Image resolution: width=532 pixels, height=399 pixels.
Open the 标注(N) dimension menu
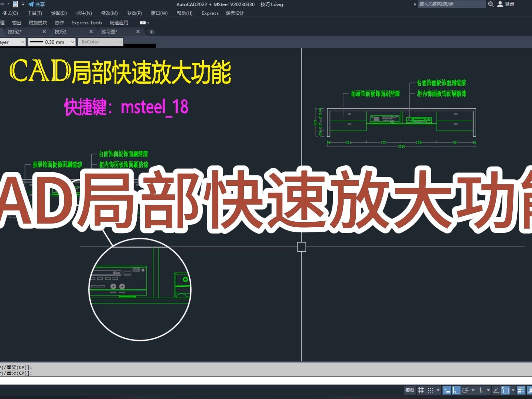pos(84,13)
